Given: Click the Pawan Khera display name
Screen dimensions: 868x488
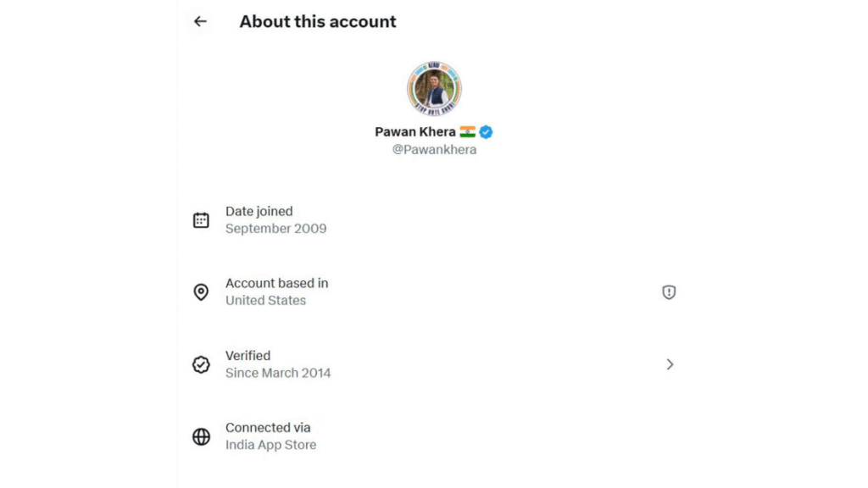Looking at the screenshot, I should [415, 131].
